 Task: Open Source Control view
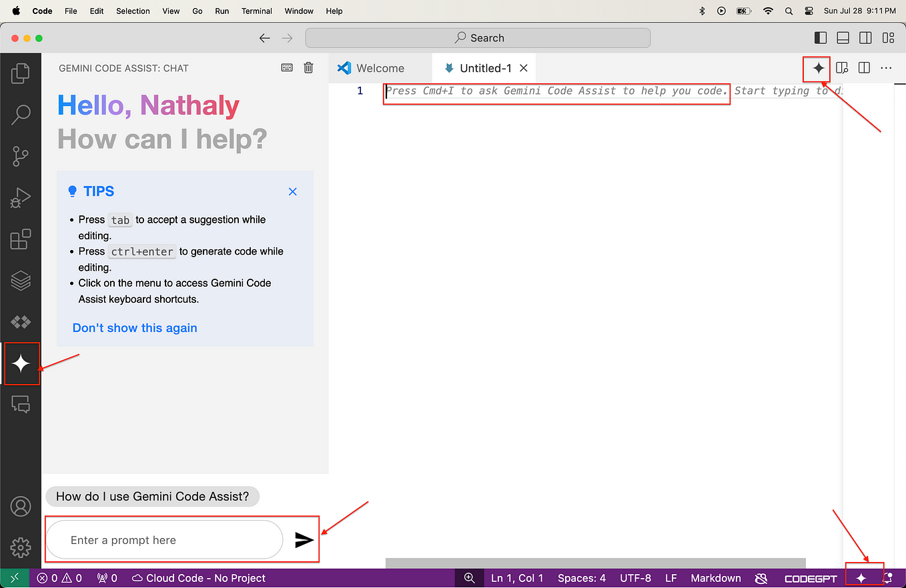coord(21,156)
